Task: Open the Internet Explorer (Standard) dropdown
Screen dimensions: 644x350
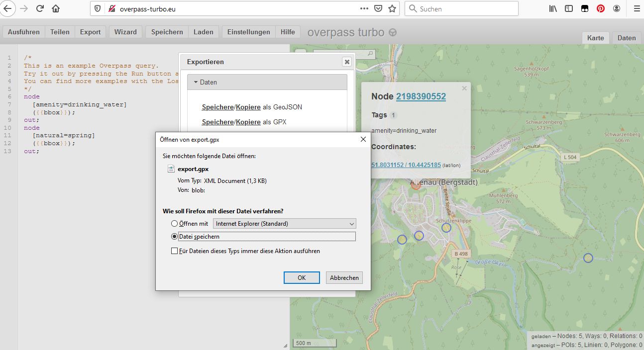Action: 285,224
